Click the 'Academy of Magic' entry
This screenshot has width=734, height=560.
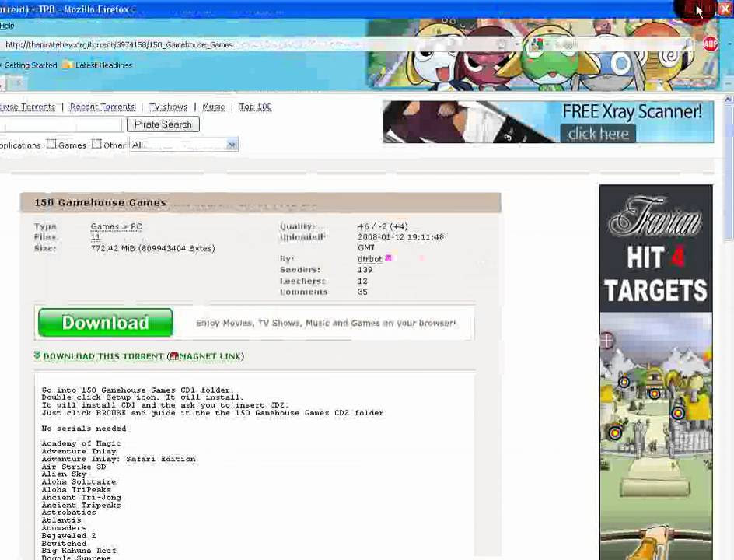click(x=81, y=443)
